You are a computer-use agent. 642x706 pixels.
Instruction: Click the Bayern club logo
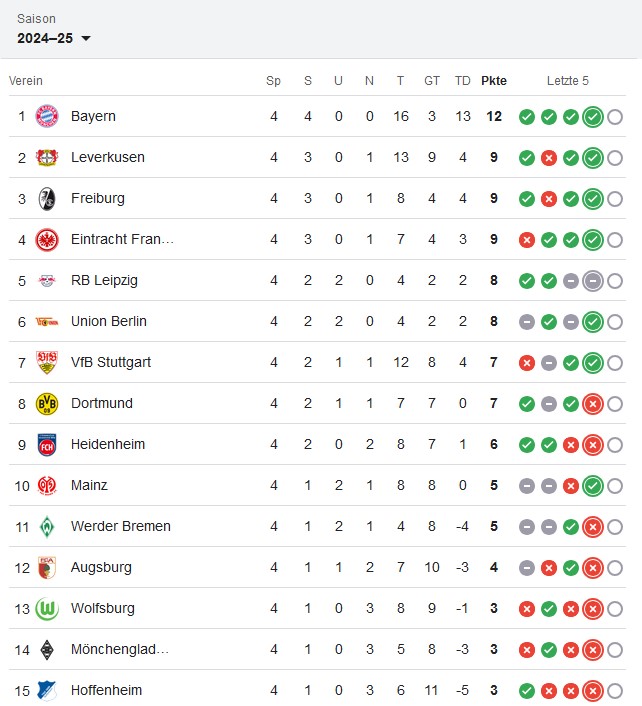47,116
